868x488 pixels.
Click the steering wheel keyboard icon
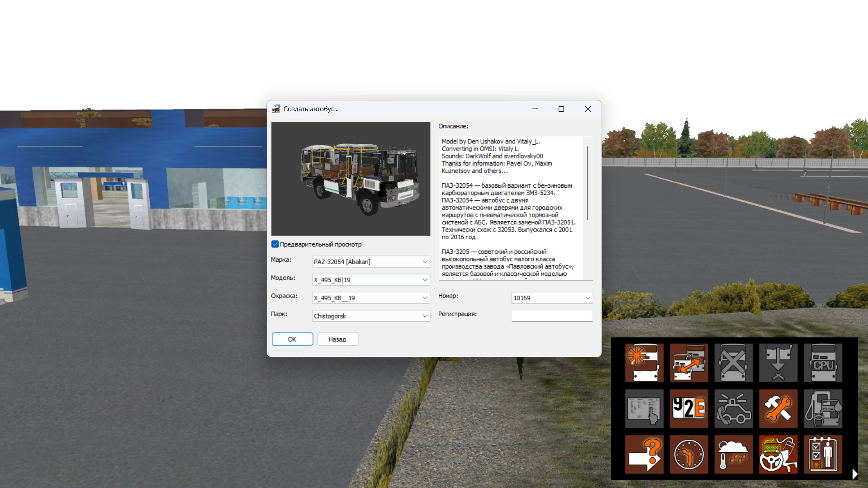[778, 454]
